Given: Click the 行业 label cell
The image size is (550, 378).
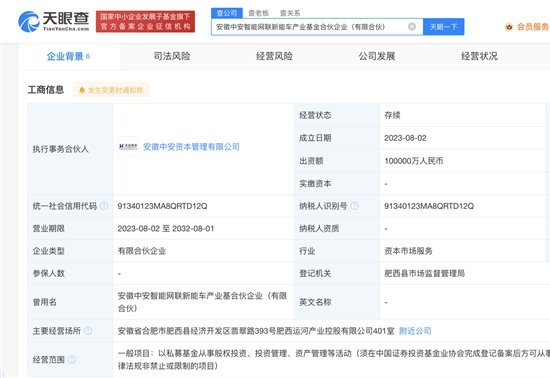Looking at the screenshot, I should click(x=337, y=251).
